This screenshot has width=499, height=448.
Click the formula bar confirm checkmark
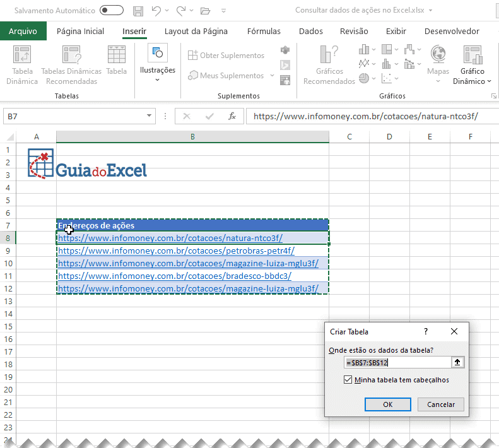(x=209, y=116)
